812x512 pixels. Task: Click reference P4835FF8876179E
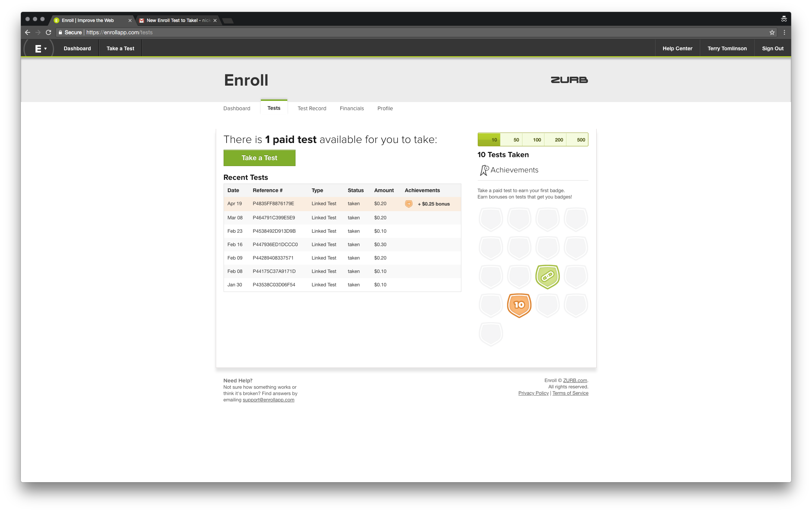click(x=273, y=204)
